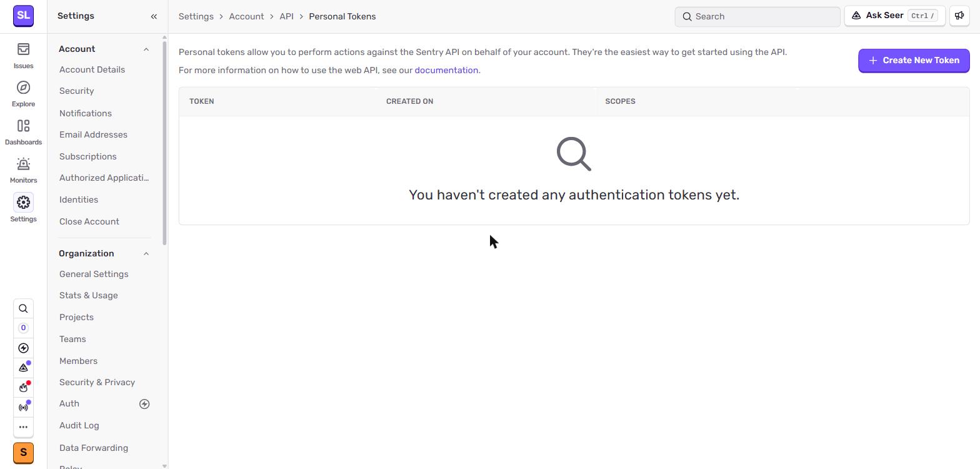This screenshot has width=980, height=469.
Task: Click the sidebar scroll down arrow
Action: click(x=164, y=465)
